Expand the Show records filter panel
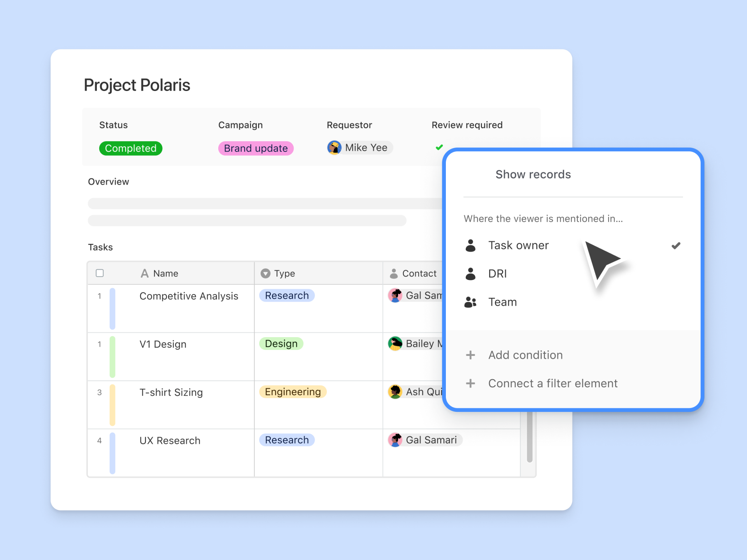The width and height of the screenshot is (747, 560). pyautogui.click(x=532, y=174)
